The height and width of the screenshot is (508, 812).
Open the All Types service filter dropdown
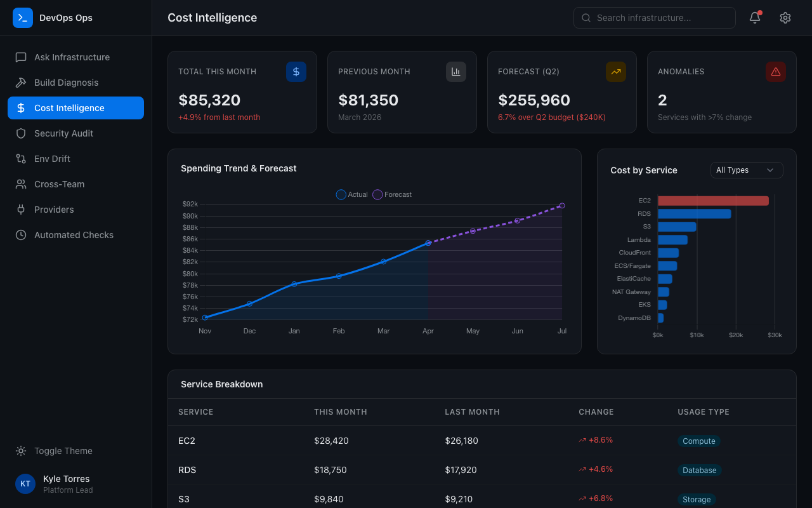[x=747, y=170]
